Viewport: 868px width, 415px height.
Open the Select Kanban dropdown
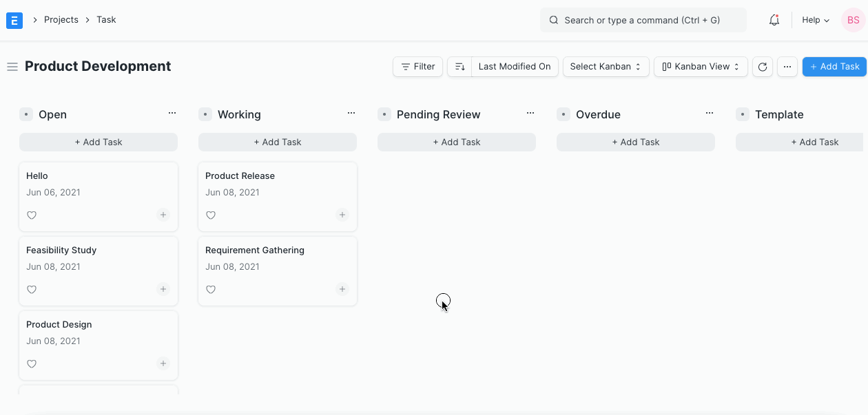[x=606, y=66]
